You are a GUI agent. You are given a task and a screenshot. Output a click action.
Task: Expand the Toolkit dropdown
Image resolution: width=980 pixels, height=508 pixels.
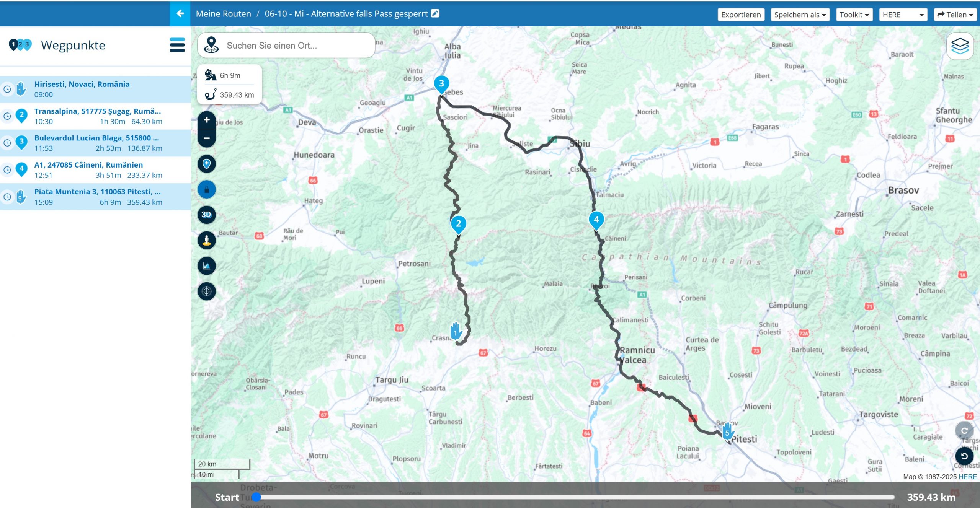pyautogui.click(x=854, y=15)
